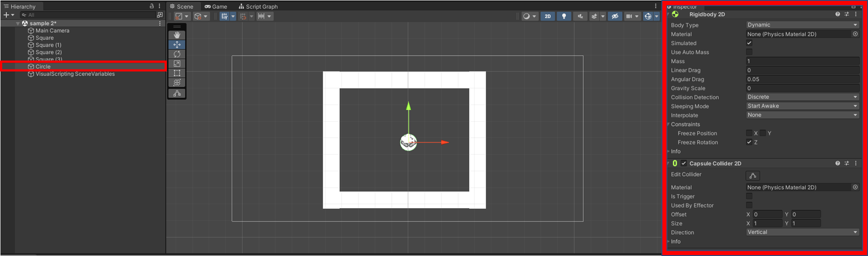Open Capsule Collider 2D more menu
This screenshot has height=256, width=868.
click(856, 163)
